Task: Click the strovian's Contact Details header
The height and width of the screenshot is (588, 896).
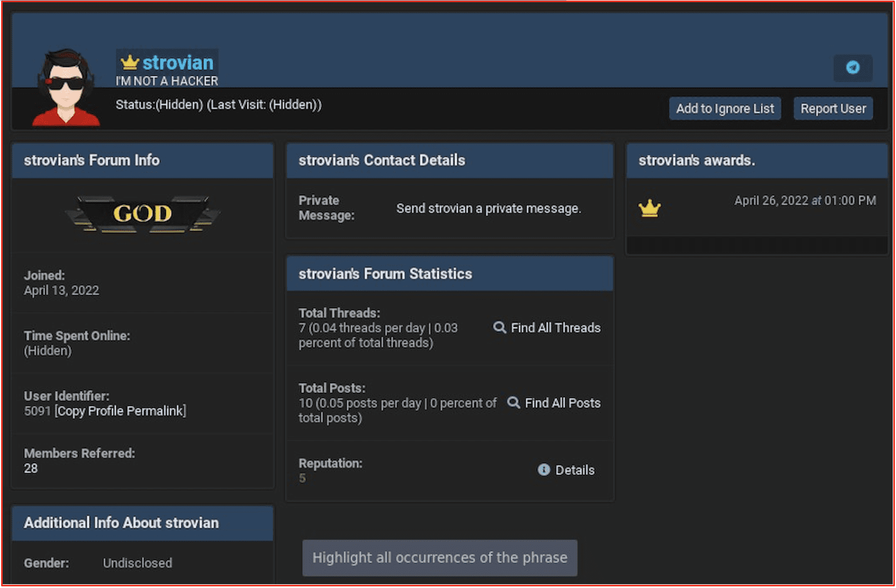Action: (450, 161)
